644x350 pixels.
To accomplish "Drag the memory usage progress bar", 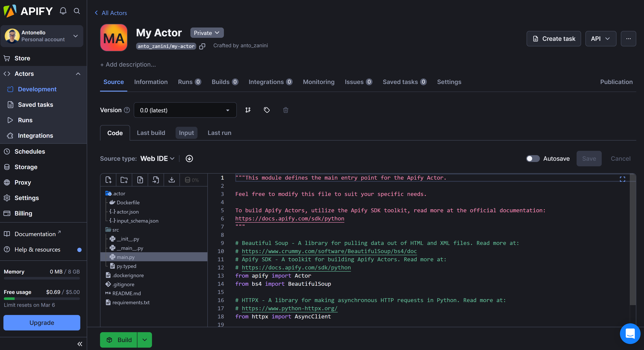I will (x=42, y=278).
